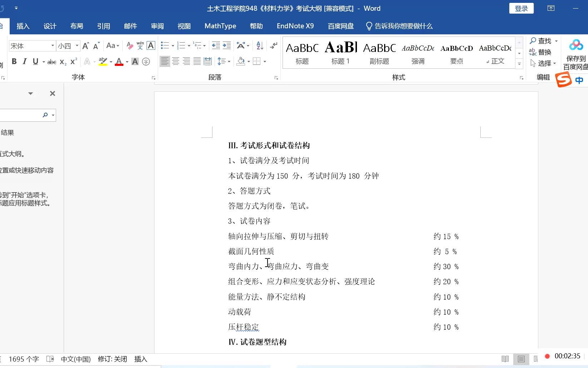The width and height of the screenshot is (588, 368).
Task: Expand styles gallery more button
Action: tap(519, 64)
